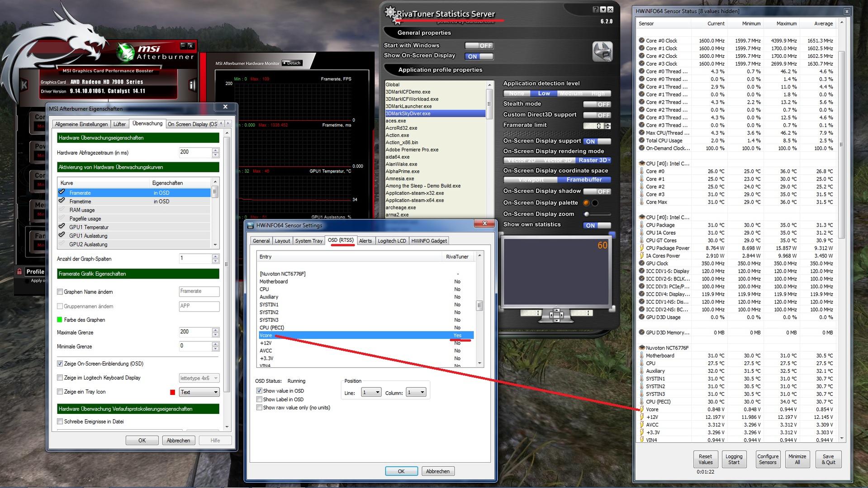The width and height of the screenshot is (868, 488).
Task: Toggle Show own statistics switch
Action: point(597,225)
